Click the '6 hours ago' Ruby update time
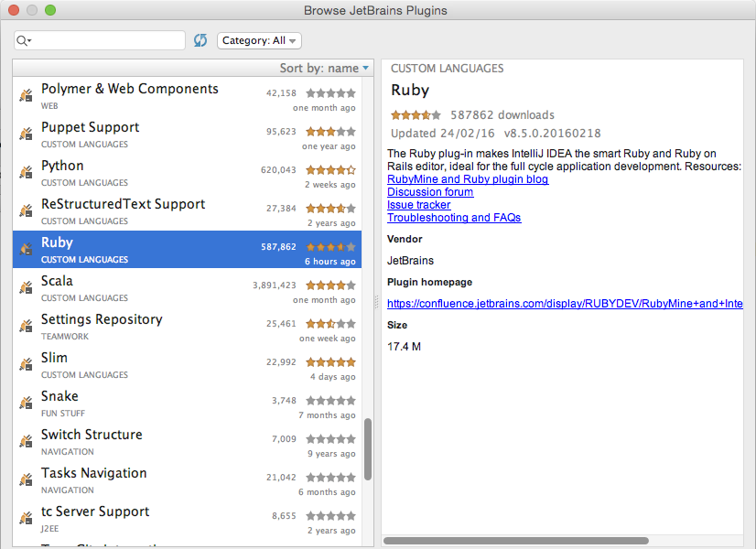 [329, 262]
